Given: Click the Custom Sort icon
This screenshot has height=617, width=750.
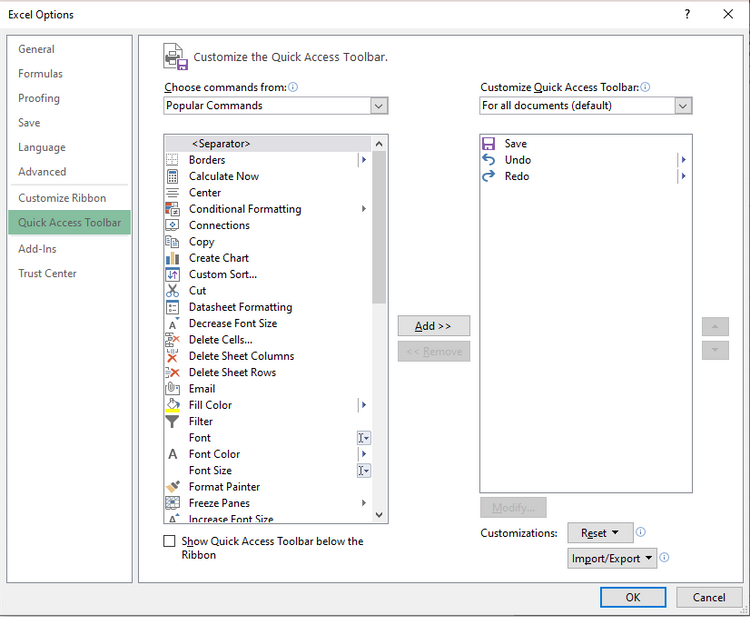Looking at the screenshot, I should coord(172,274).
